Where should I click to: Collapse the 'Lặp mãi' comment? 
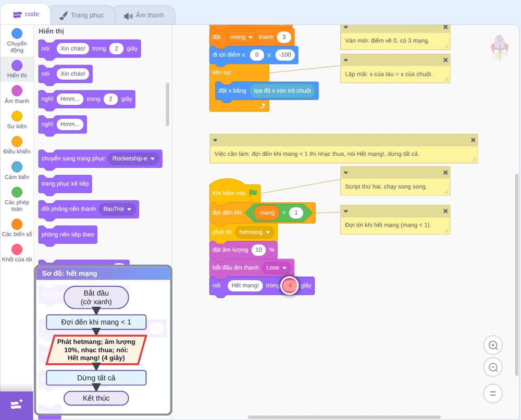coord(345,60)
